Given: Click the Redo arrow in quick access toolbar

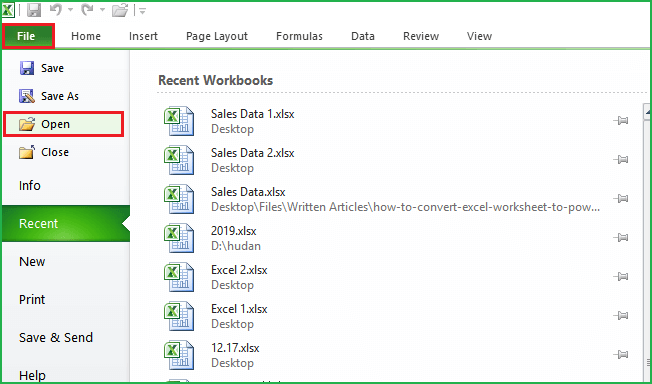Looking at the screenshot, I should coord(87,10).
